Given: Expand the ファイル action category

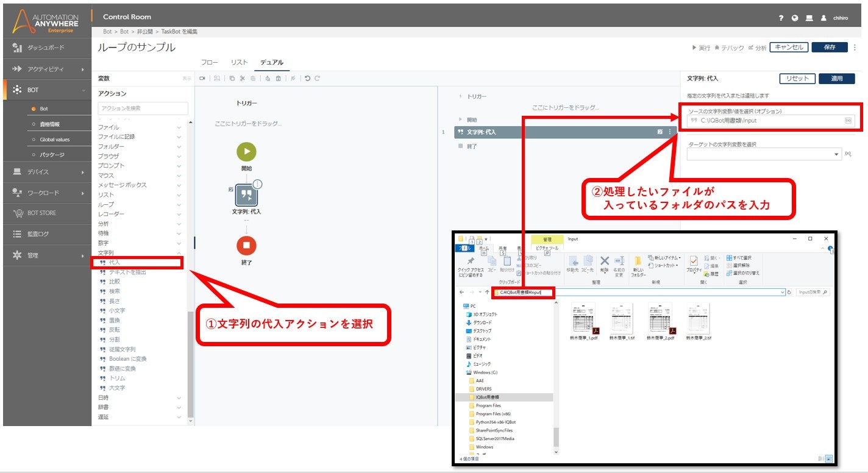Looking at the screenshot, I should [x=140, y=127].
